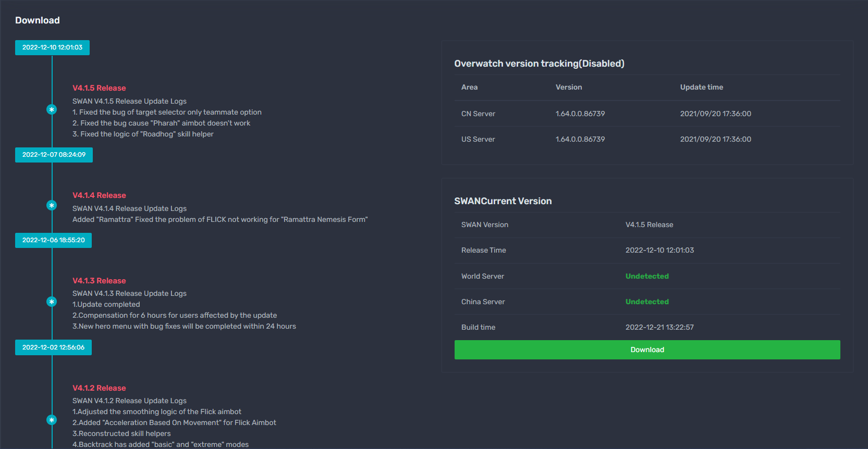The width and height of the screenshot is (868, 449).
Task: Select the 2022-12-07 08:24:09 date badge
Action: (x=54, y=155)
